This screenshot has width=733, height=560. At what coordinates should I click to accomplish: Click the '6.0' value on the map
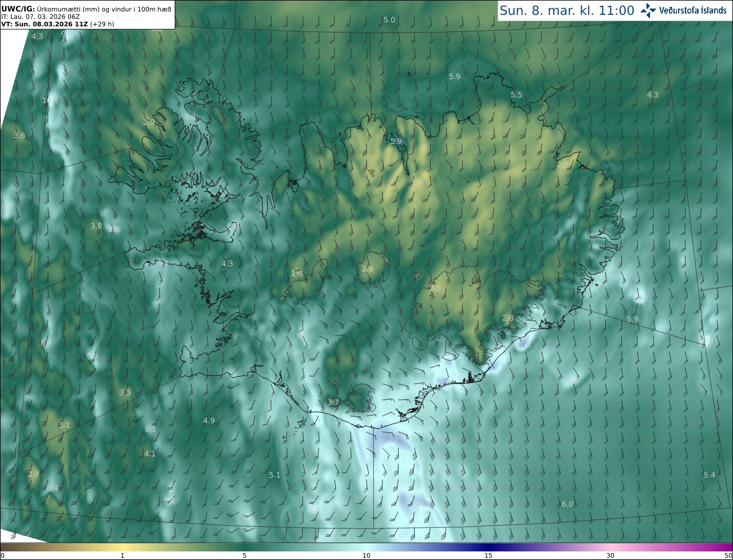[x=568, y=504]
